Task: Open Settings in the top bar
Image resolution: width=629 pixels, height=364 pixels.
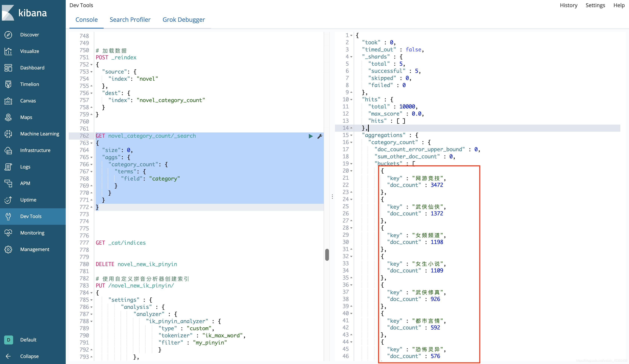Action: (x=595, y=5)
